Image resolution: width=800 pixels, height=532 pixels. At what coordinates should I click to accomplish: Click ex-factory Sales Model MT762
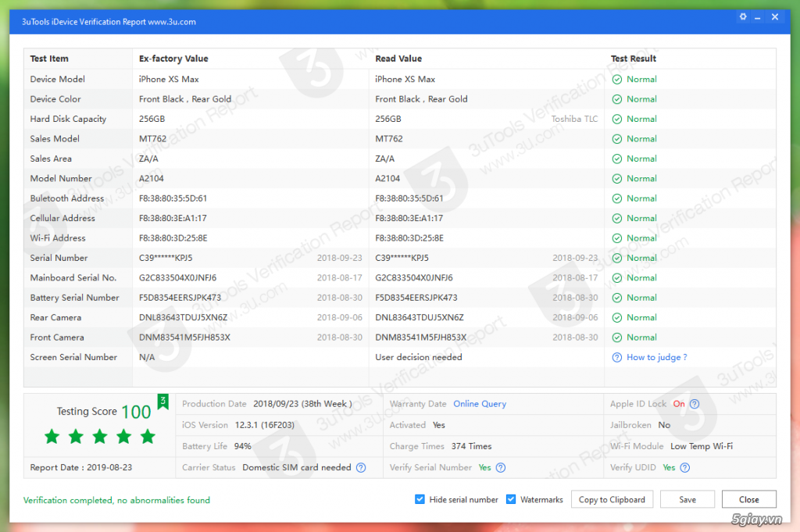pos(152,139)
